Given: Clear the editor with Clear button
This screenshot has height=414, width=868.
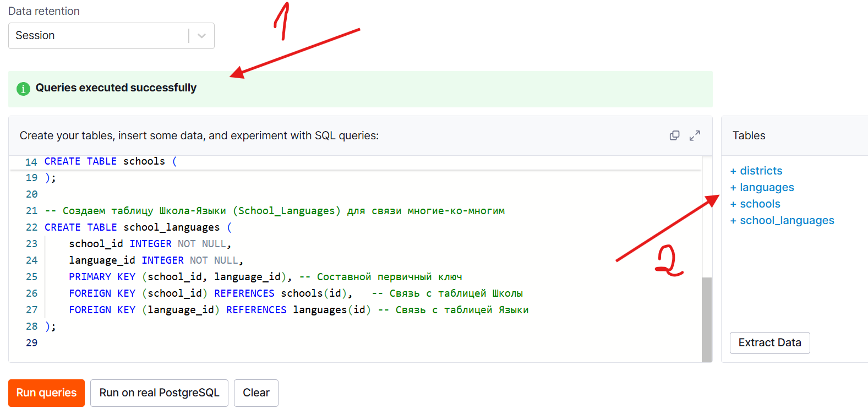Looking at the screenshot, I should tap(256, 393).
